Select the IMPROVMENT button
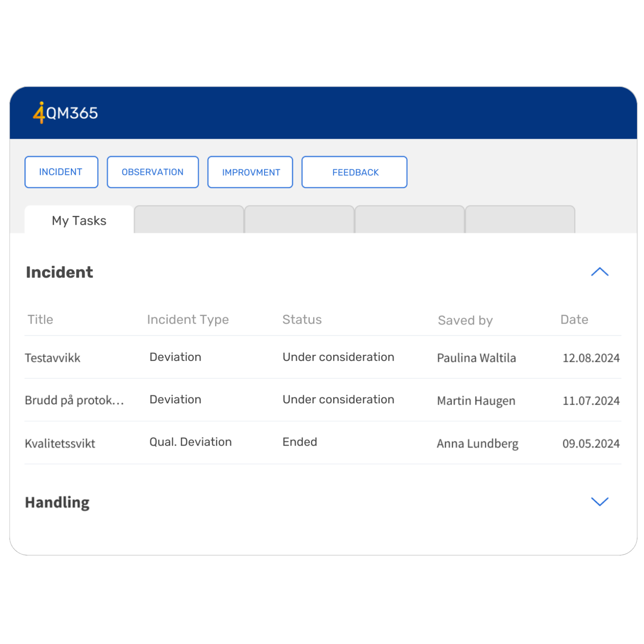644x644 pixels. (250, 171)
